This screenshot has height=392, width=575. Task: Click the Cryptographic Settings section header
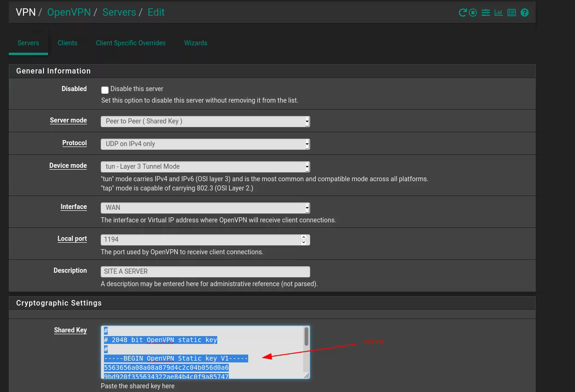(272, 303)
